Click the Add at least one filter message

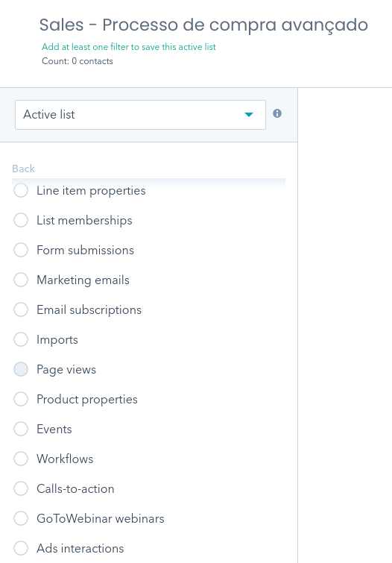[x=129, y=47]
